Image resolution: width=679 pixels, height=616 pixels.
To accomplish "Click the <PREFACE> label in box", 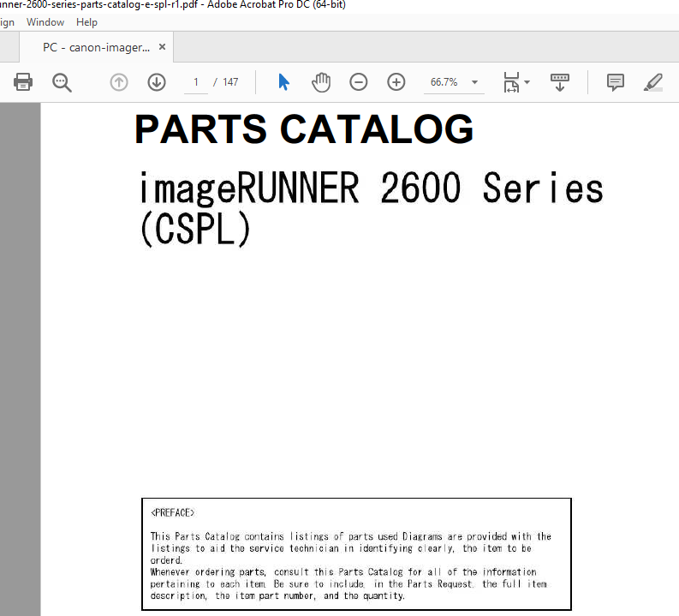I will pyautogui.click(x=172, y=513).
